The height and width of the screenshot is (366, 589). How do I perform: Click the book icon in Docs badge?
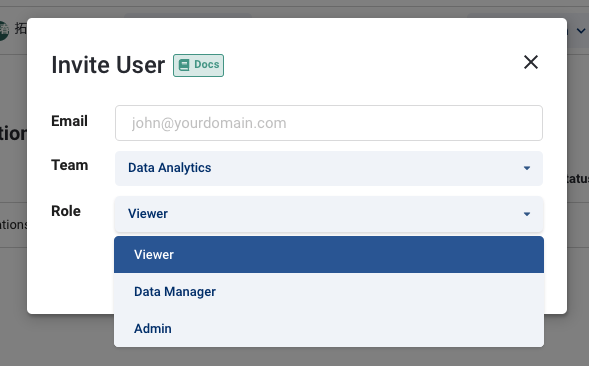184,65
